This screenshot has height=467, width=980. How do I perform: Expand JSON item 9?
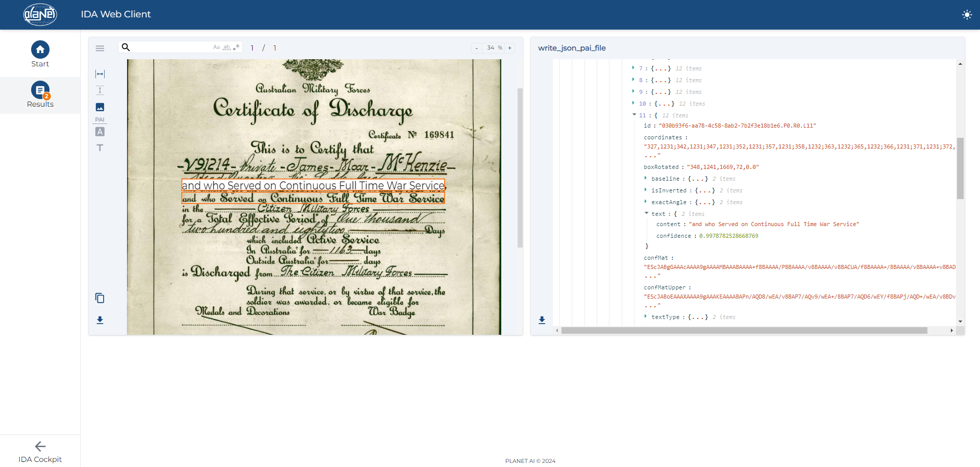[x=633, y=91]
